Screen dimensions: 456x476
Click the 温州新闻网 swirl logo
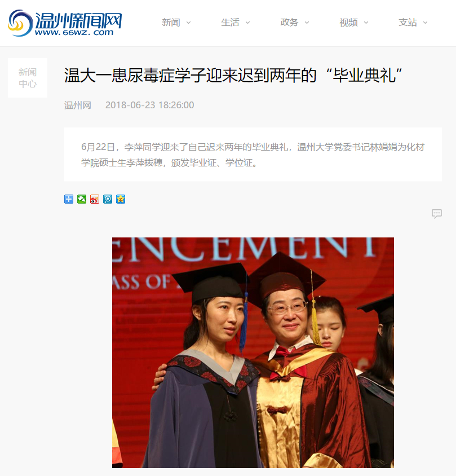20,23
